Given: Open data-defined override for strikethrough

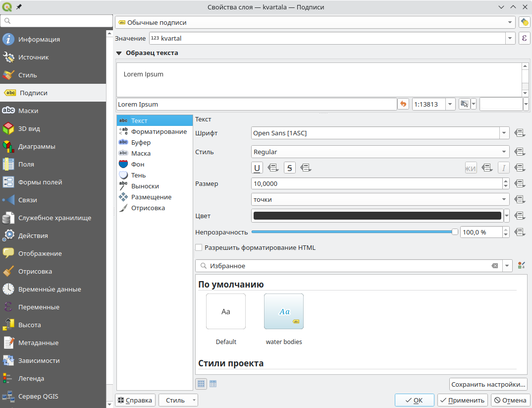Looking at the screenshot, I should (x=305, y=168).
